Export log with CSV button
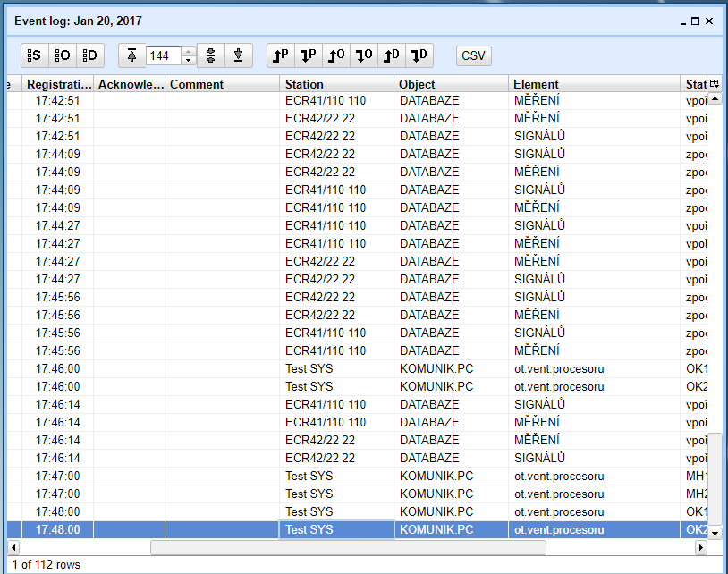The width and height of the screenshot is (728, 574). point(474,55)
